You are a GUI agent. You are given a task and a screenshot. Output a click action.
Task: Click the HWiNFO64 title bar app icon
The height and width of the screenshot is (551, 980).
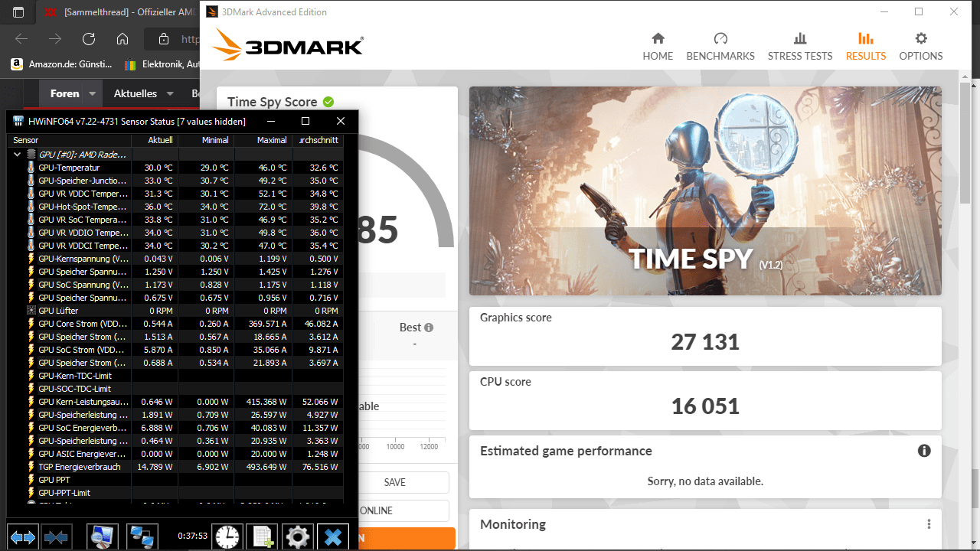click(x=18, y=122)
